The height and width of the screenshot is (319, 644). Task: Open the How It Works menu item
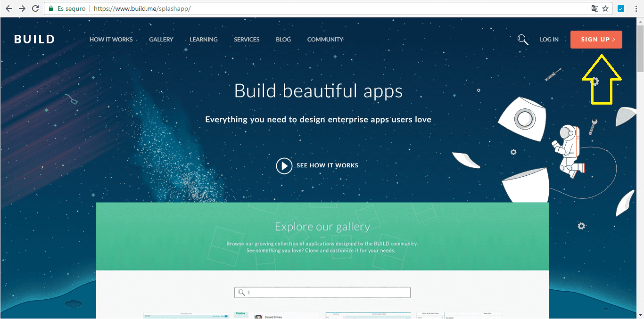click(111, 40)
